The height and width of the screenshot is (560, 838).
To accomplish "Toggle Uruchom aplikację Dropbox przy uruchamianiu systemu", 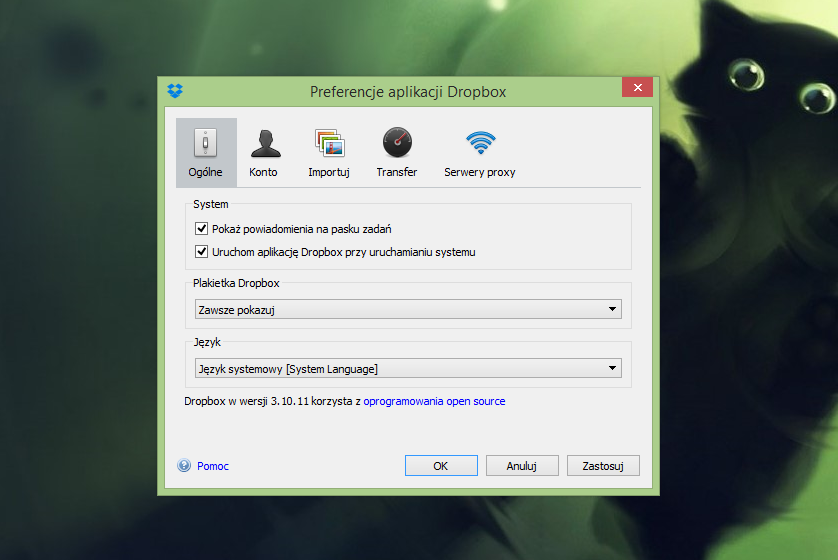I will click(201, 252).
